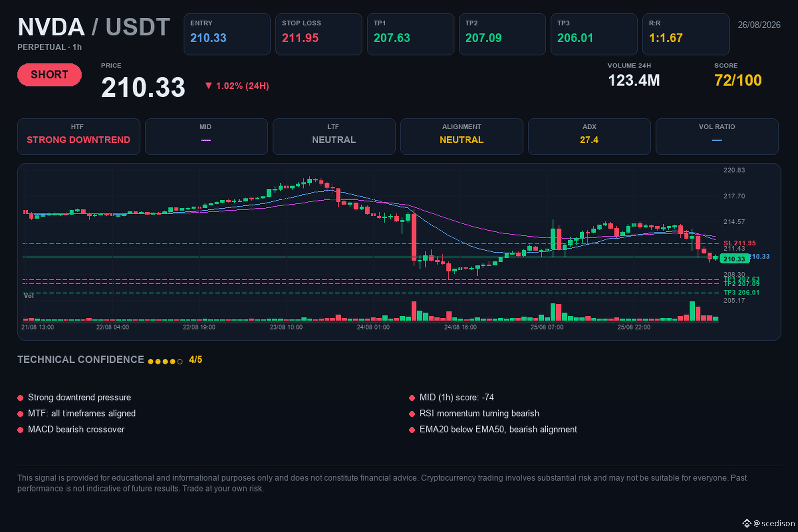
Task: Click "MACD bearish crossover" bullet text
Action: pos(76,430)
